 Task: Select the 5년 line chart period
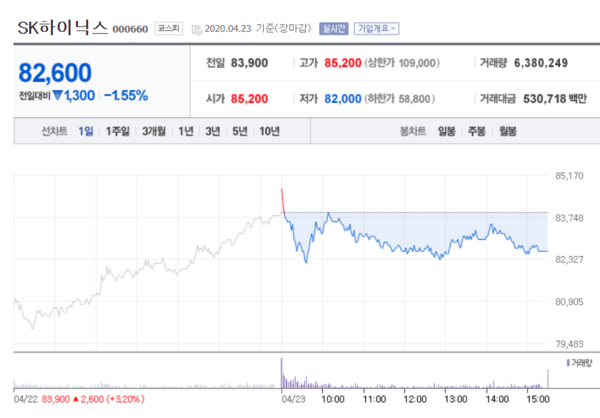coord(240,131)
